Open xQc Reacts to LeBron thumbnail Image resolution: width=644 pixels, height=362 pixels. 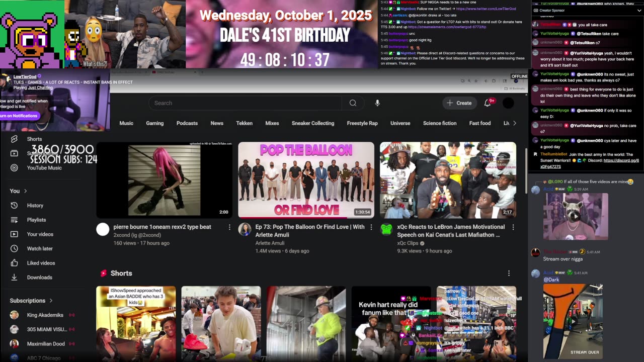point(448,180)
